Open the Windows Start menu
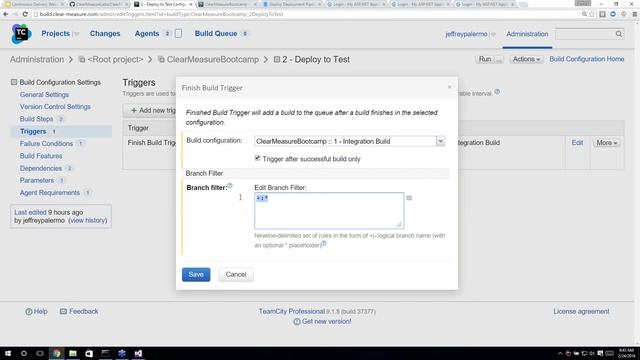 coord(7,353)
